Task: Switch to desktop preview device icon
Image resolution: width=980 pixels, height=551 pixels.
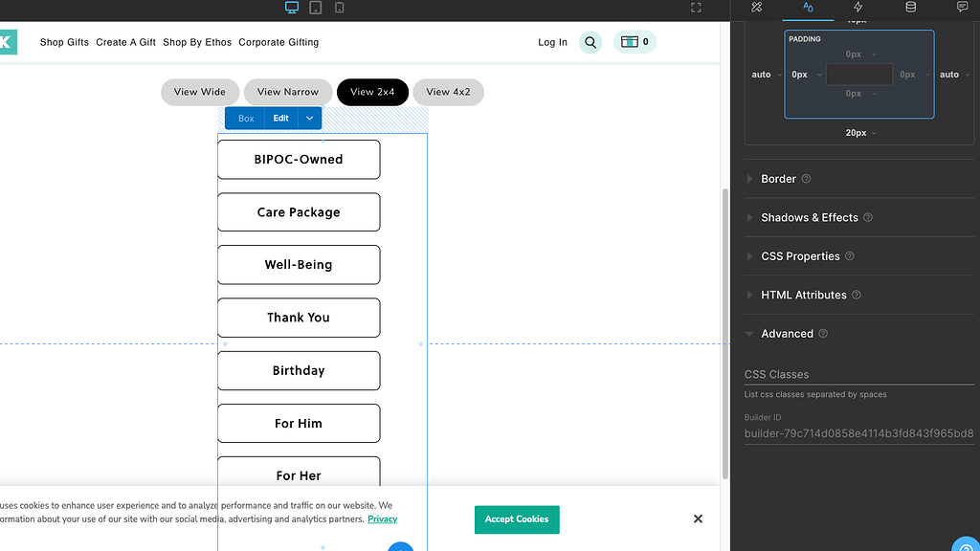Action: click(291, 7)
